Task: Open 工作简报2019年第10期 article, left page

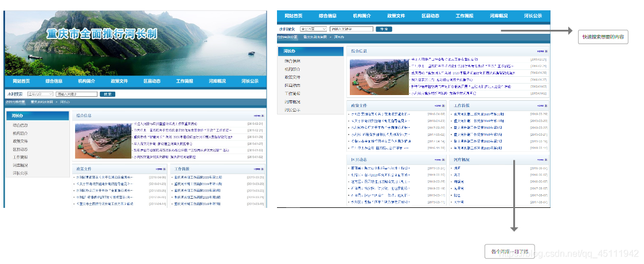Action: point(198,184)
